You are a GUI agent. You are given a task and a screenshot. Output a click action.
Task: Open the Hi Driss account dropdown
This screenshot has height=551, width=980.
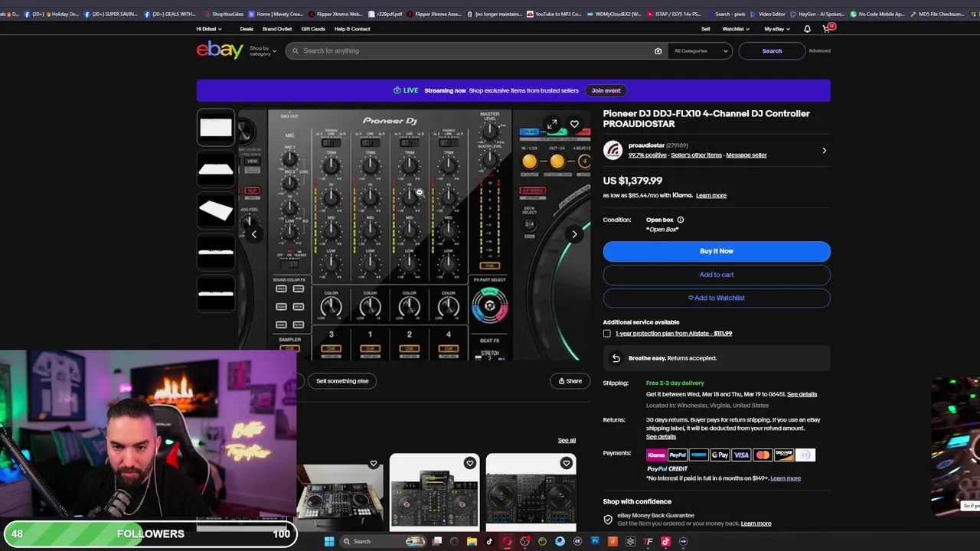209,29
